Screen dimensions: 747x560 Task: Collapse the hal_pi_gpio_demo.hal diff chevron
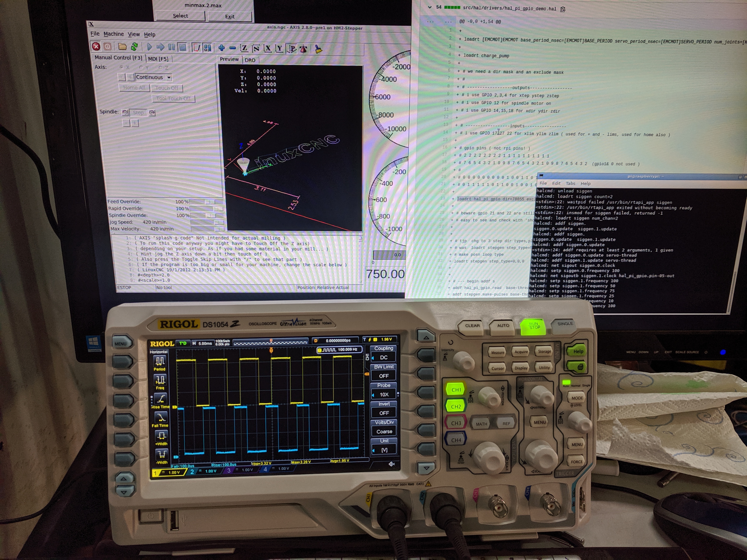click(430, 7)
